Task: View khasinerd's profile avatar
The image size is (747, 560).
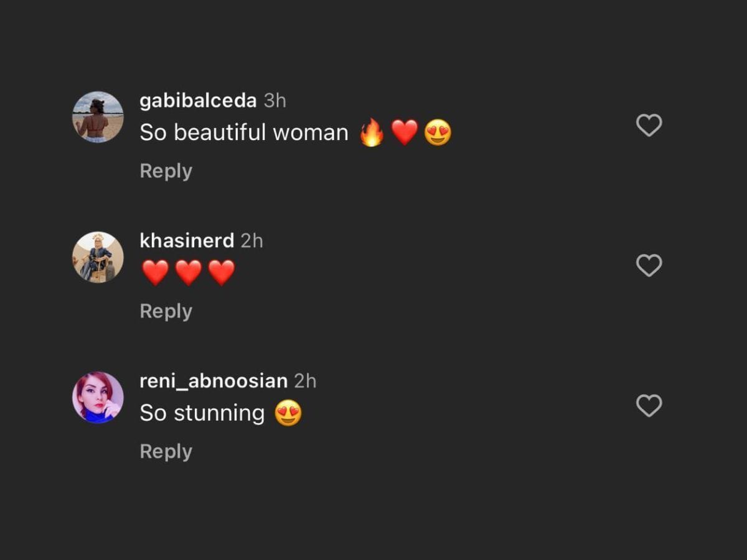Action: (98, 257)
